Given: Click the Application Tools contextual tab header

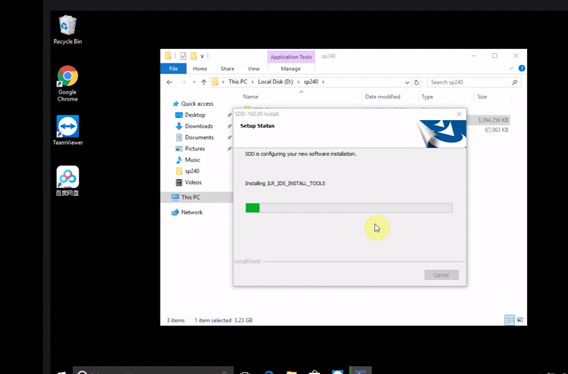Looking at the screenshot, I should pyautogui.click(x=291, y=57).
